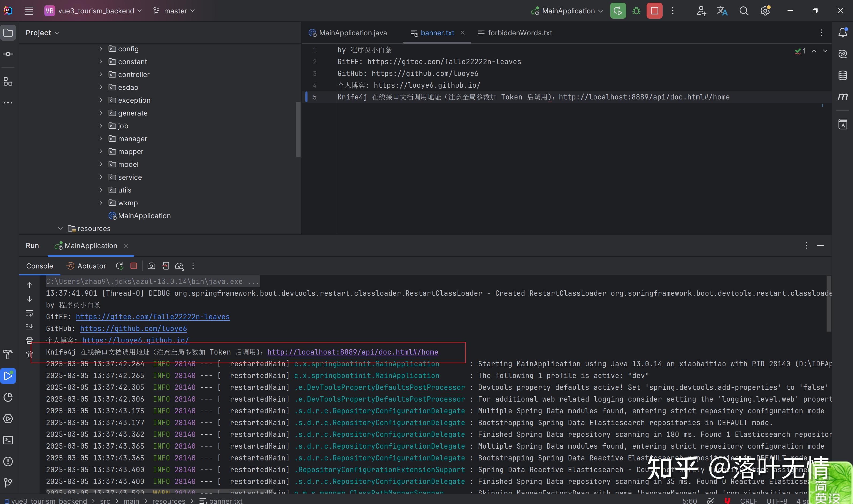The width and height of the screenshot is (853, 504).
Task: Open the Knife4j localhost doc.html link
Action: pos(352,352)
